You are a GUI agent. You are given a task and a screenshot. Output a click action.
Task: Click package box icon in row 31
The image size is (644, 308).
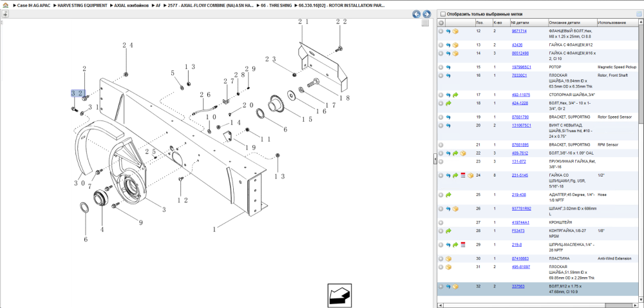(x=448, y=267)
